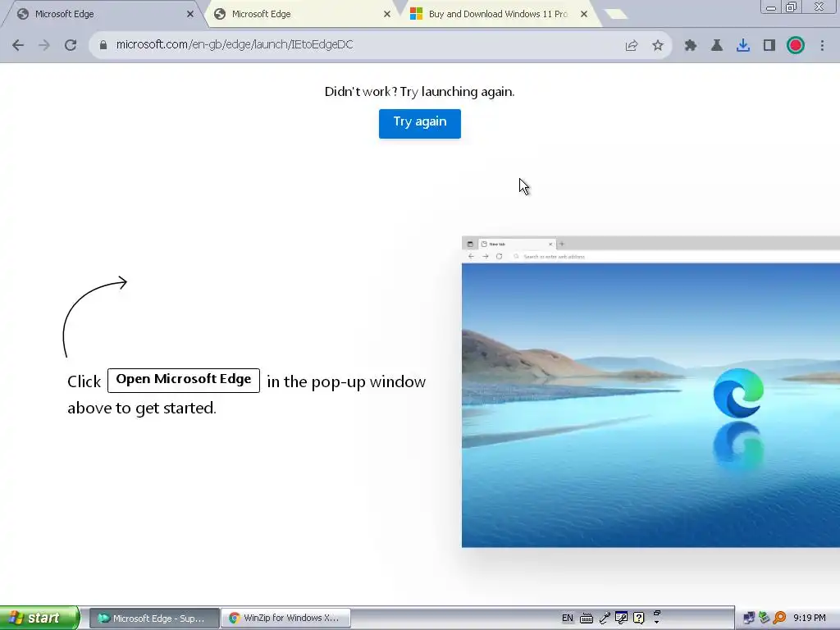Click the 9:19 PM clock
The image size is (840, 630).
810,619
